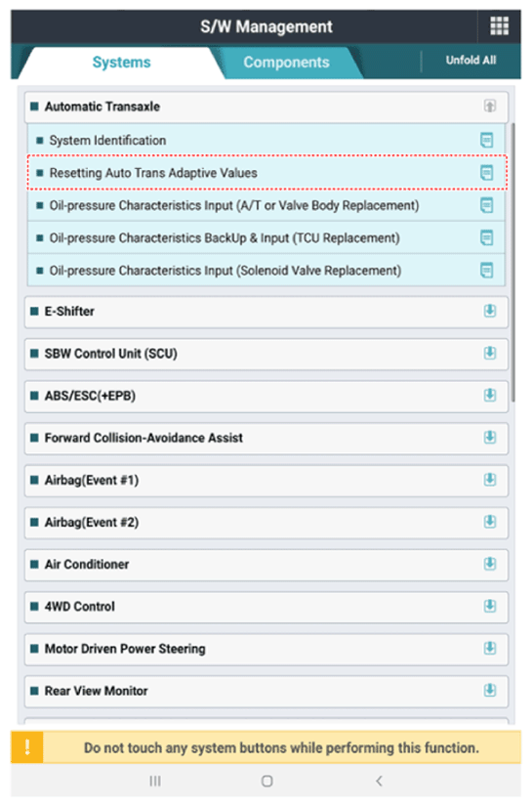Click the Unfold All button
This screenshot has height=806, width=532.
tap(471, 61)
